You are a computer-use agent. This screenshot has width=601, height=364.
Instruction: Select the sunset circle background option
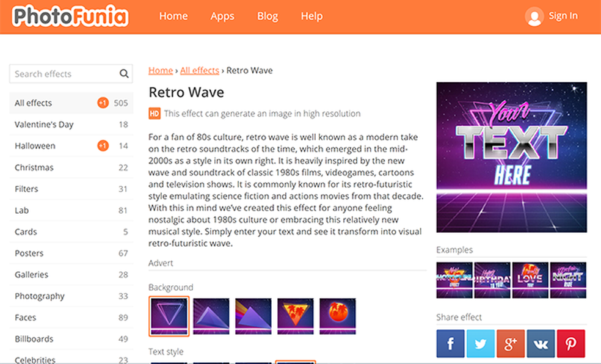(x=337, y=316)
